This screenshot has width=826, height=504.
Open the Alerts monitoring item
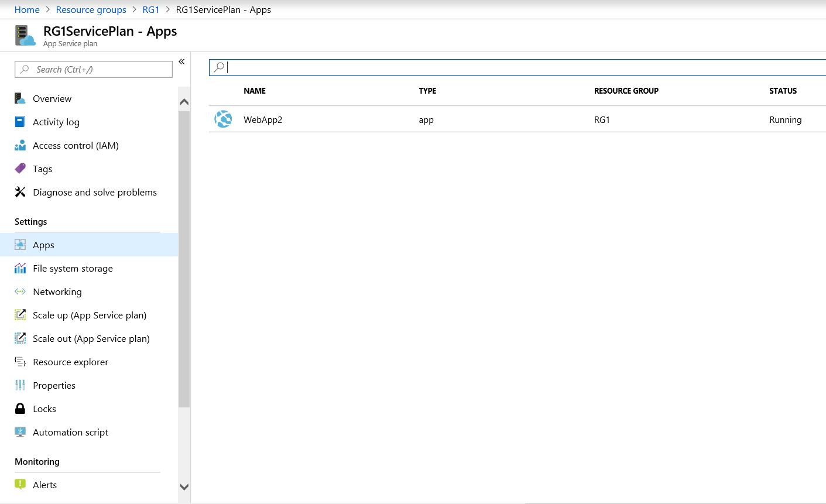45,485
